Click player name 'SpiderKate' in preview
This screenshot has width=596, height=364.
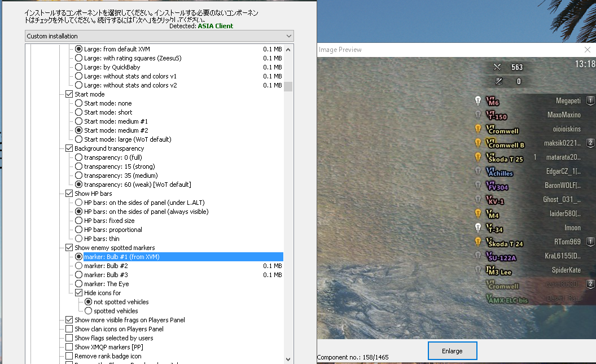click(x=566, y=270)
